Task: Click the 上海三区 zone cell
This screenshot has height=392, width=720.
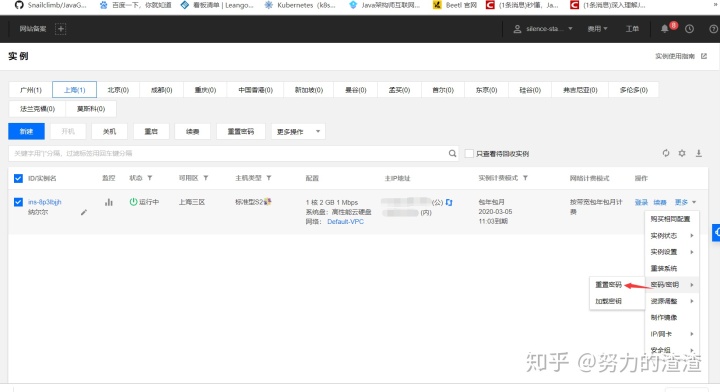Action: pyautogui.click(x=192, y=202)
